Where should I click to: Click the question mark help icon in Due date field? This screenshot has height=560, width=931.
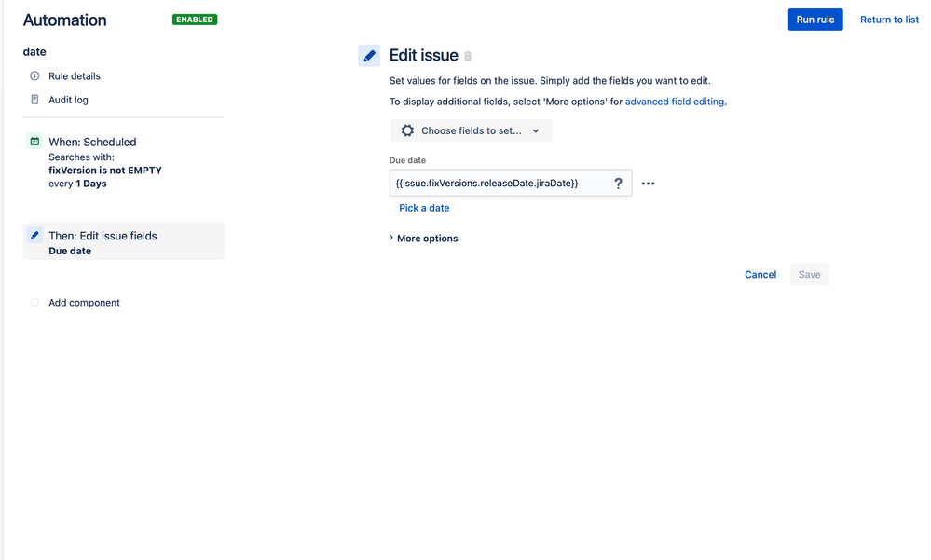[618, 184]
